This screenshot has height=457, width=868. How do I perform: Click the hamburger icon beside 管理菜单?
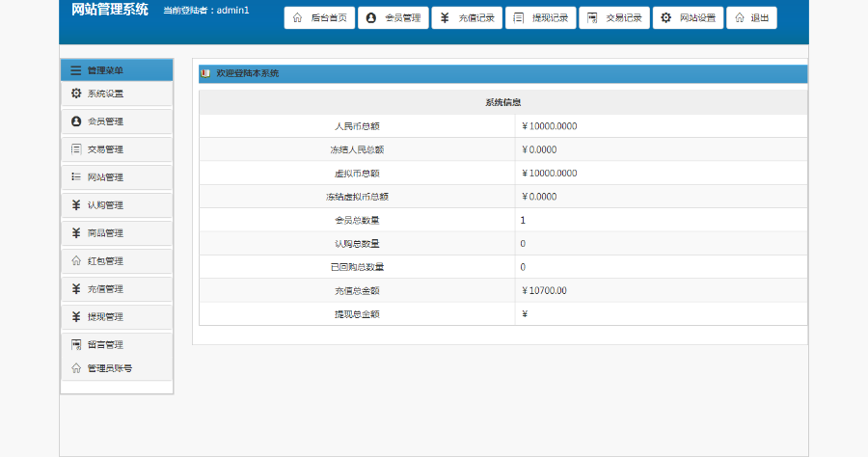click(75, 70)
